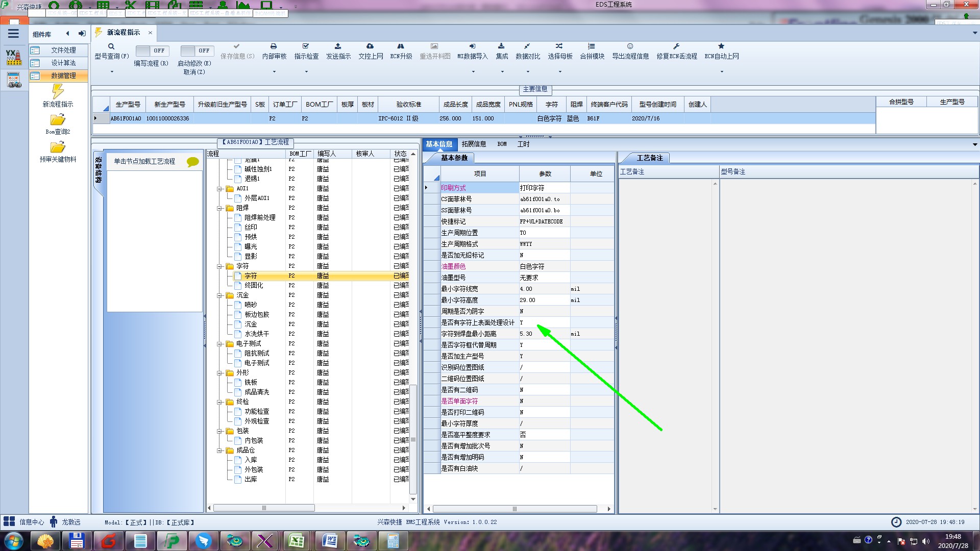Collapse the 阻焊 tree node

click(x=220, y=208)
